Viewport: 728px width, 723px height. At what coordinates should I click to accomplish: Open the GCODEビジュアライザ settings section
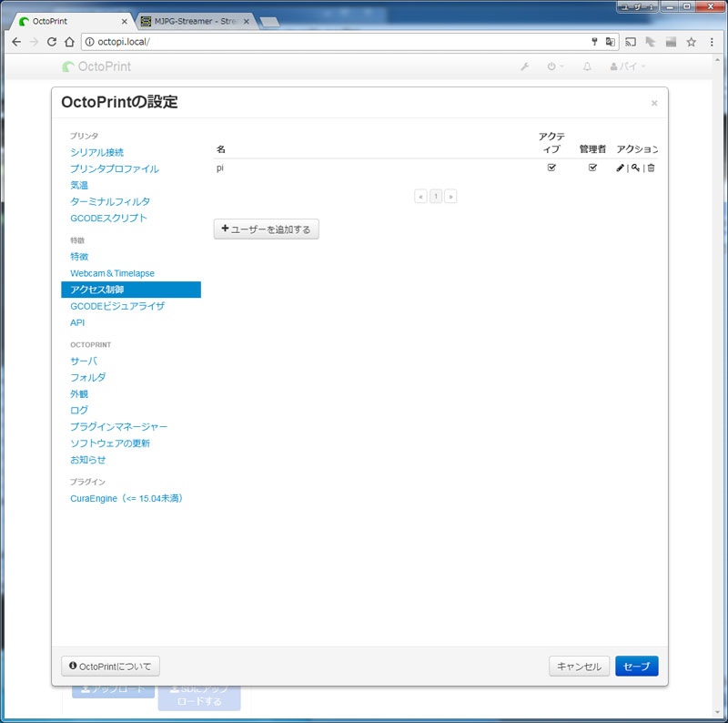(117, 306)
